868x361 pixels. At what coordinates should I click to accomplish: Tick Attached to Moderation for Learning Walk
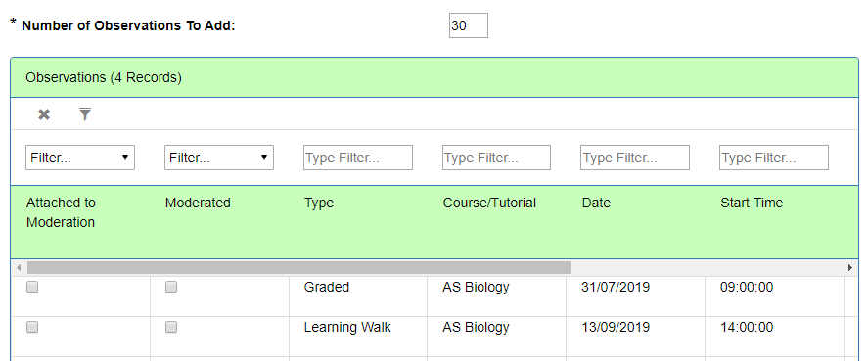(x=32, y=327)
